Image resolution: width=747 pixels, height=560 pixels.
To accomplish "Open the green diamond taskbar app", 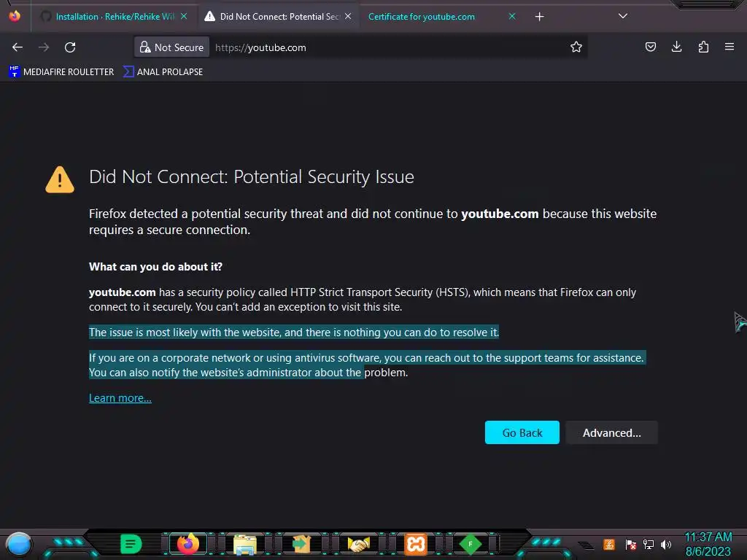I will click(x=471, y=544).
